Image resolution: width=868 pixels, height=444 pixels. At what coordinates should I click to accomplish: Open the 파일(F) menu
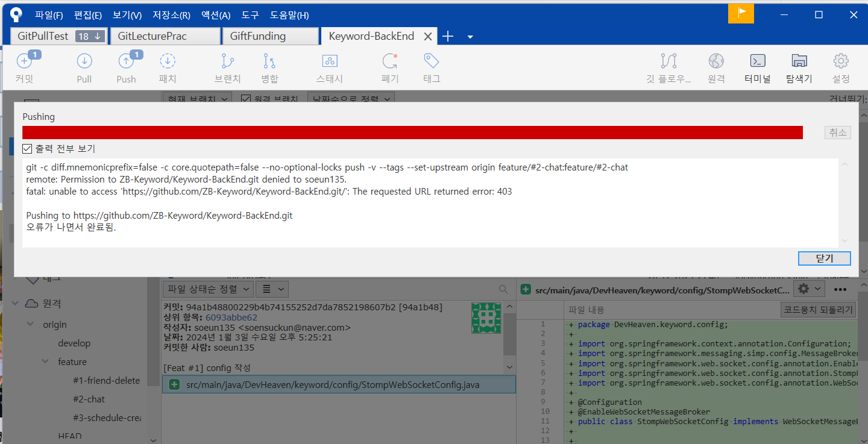click(x=49, y=15)
